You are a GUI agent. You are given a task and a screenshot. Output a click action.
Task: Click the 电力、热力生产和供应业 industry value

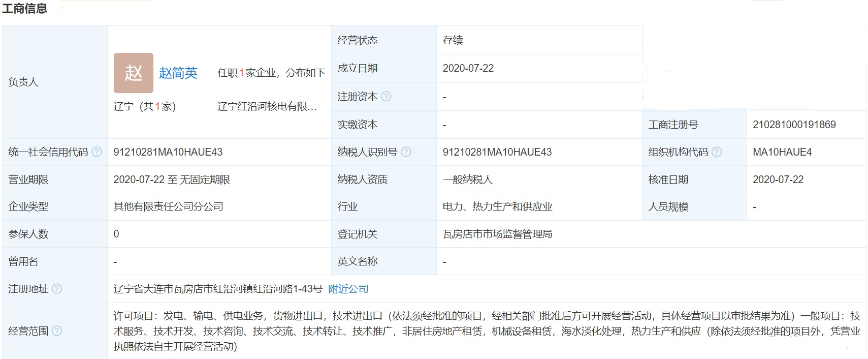tap(497, 206)
